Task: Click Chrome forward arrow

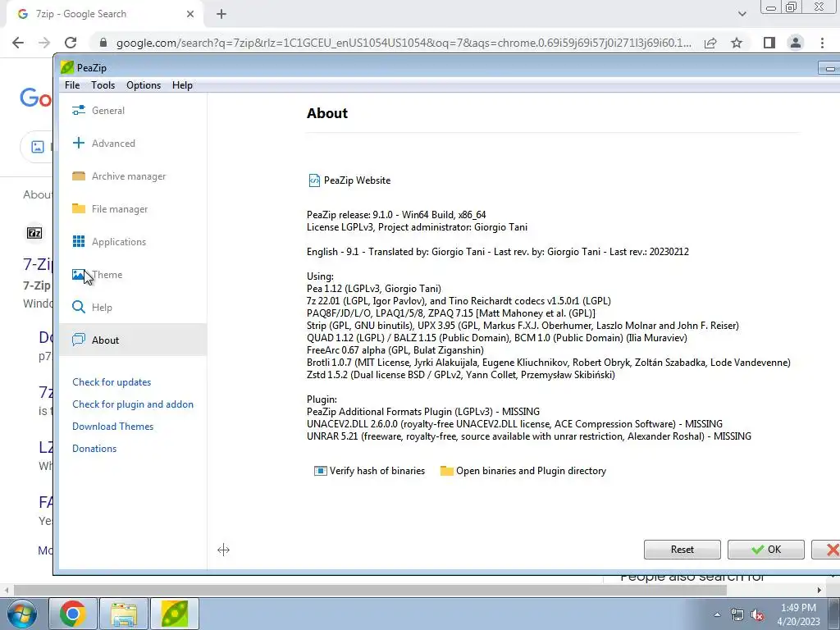Action: [x=44, y=43]
